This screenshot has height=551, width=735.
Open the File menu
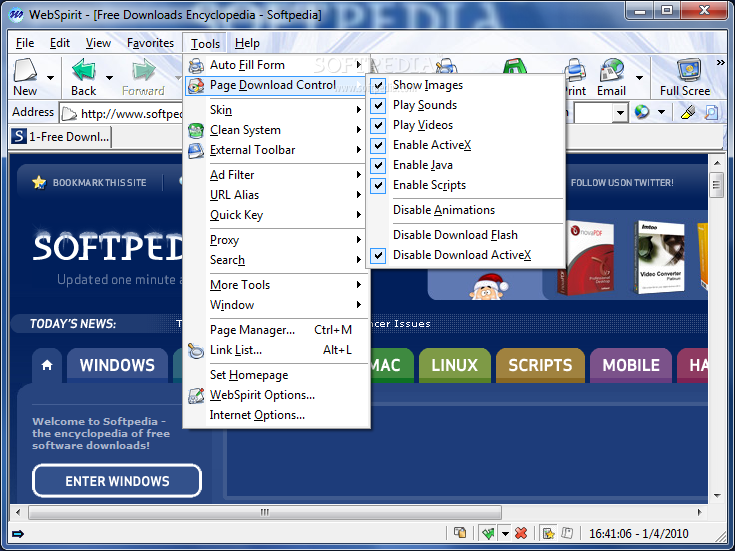point(25,43)
